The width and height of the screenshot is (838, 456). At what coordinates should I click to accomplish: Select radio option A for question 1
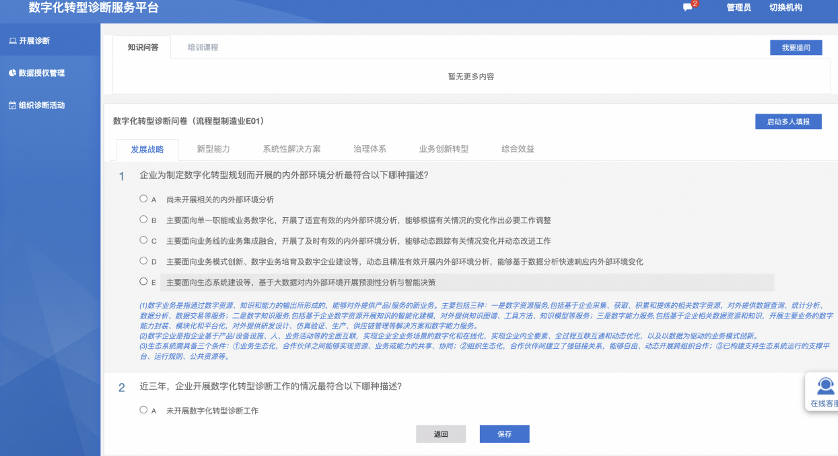click(x=143, y=198)
